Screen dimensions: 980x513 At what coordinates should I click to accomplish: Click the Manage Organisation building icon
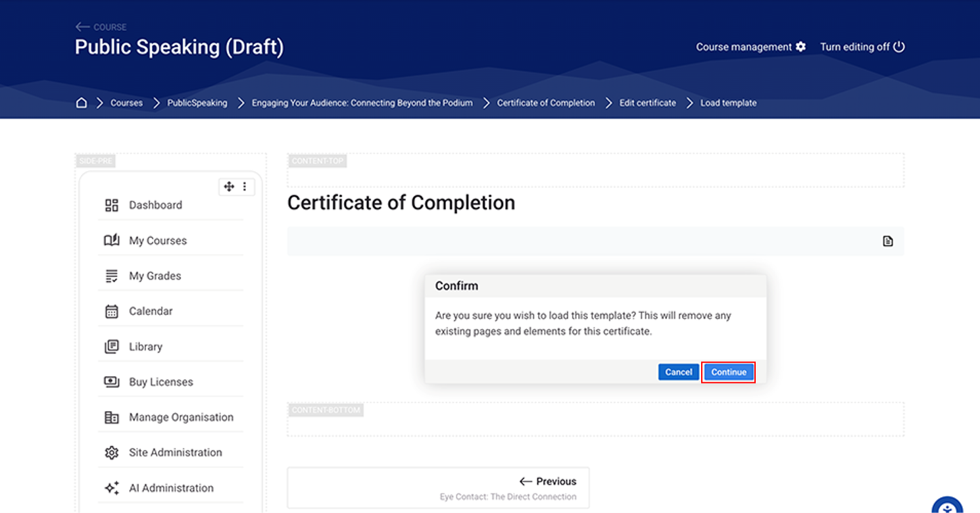click(112, 418)
